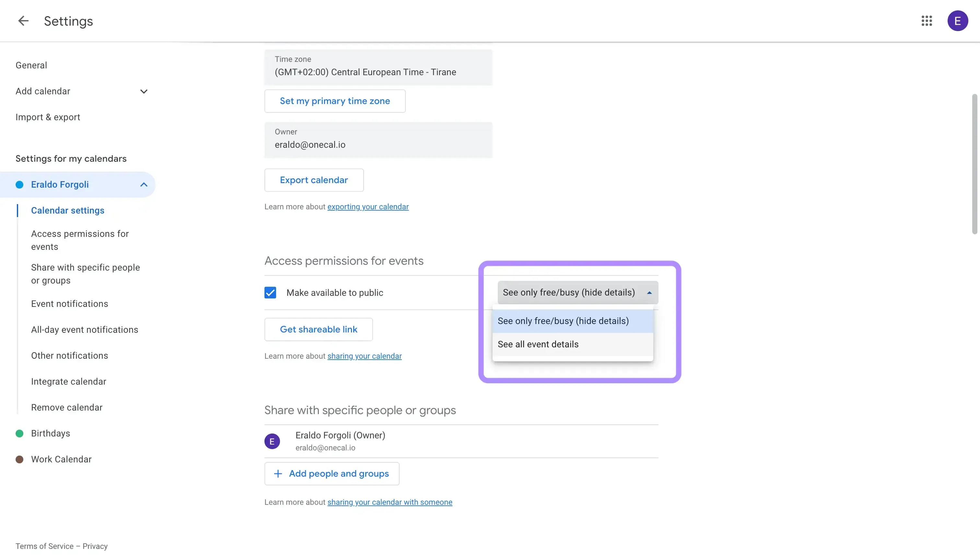Uncheck Make available to public
980x556 pixels.
pyautogui.click(x=270, y=292)
